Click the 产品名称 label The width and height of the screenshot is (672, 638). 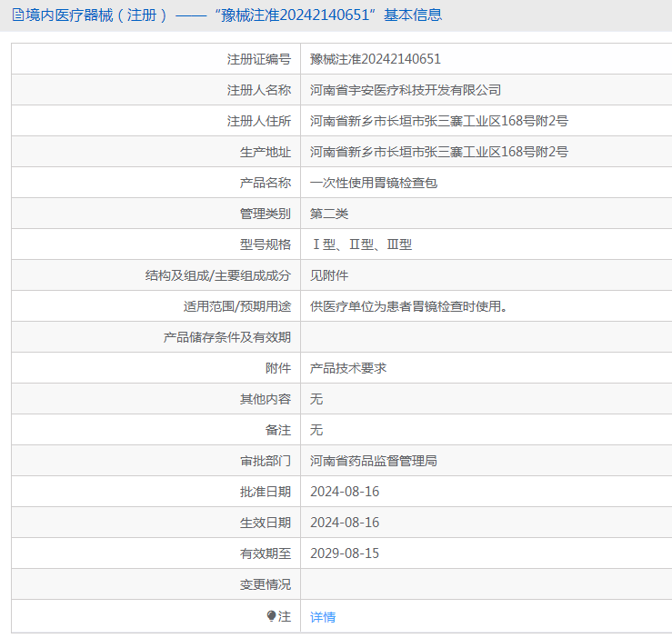(266, 183)
